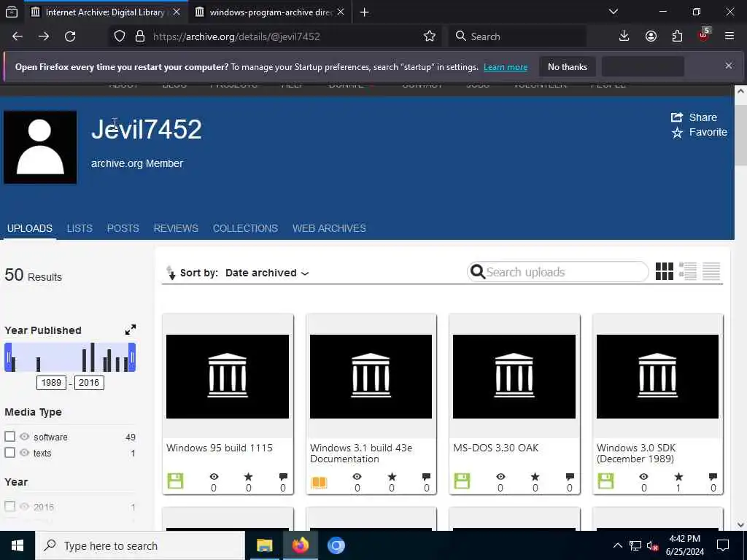Toggle sort direction arrow icon
747x560 pixels.
(x=171, y=273)
